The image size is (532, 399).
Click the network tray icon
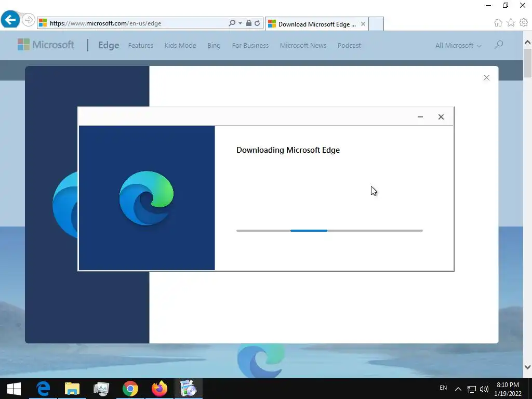[472, 389]
